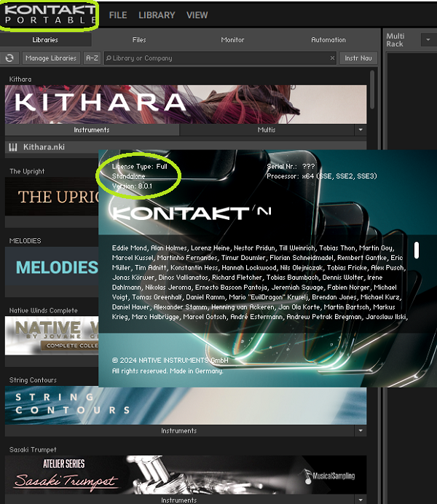Toggle the Instr Nav button
The image size is (437, 504).
[x=358, y=58]
